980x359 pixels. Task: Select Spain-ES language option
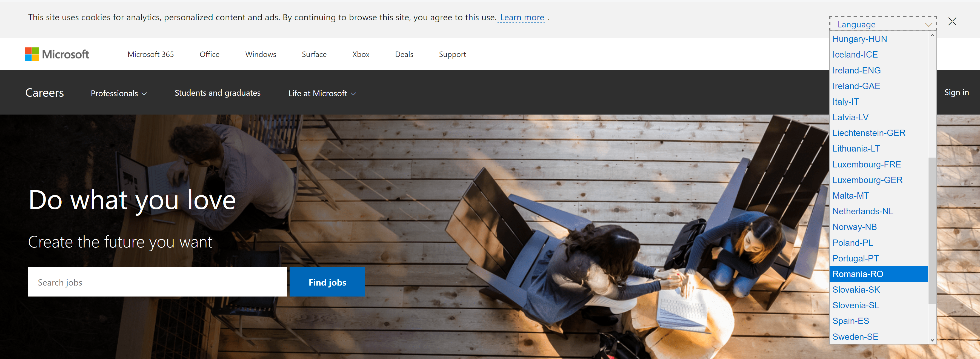pos(879,321)
